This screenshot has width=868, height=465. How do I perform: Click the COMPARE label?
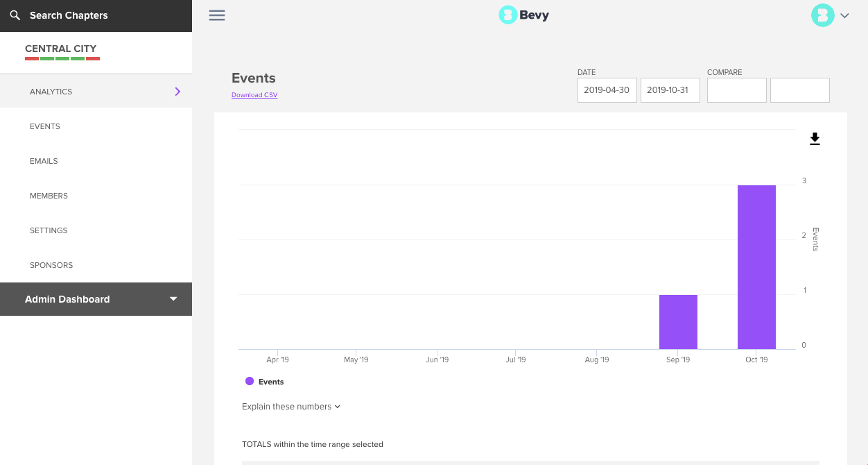(724, 72)
